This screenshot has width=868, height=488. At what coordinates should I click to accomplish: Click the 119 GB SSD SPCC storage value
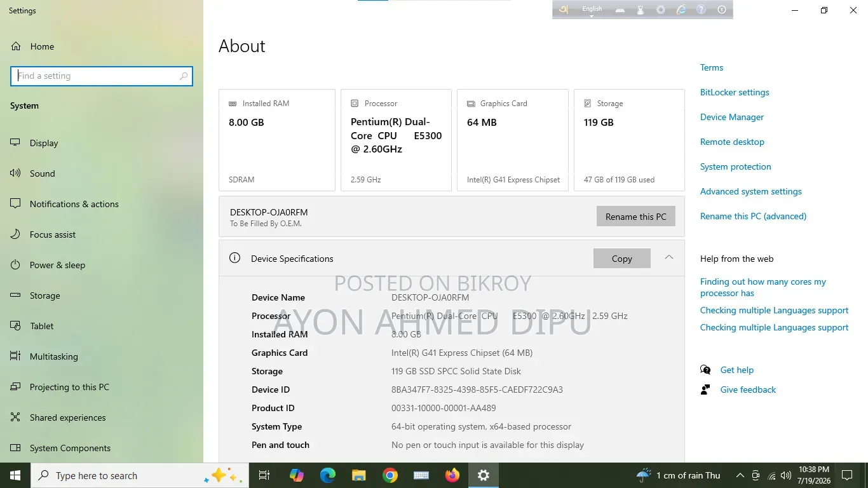456,371
